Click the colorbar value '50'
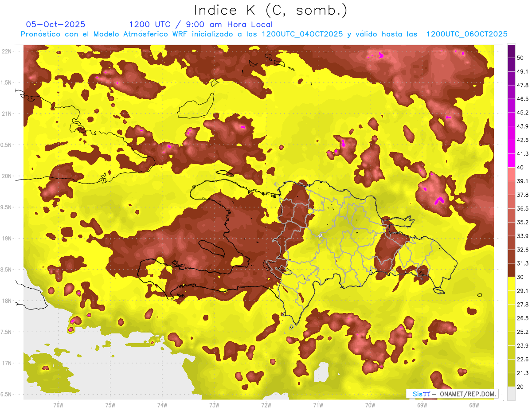The image size is (532, 411). [520, 58]
